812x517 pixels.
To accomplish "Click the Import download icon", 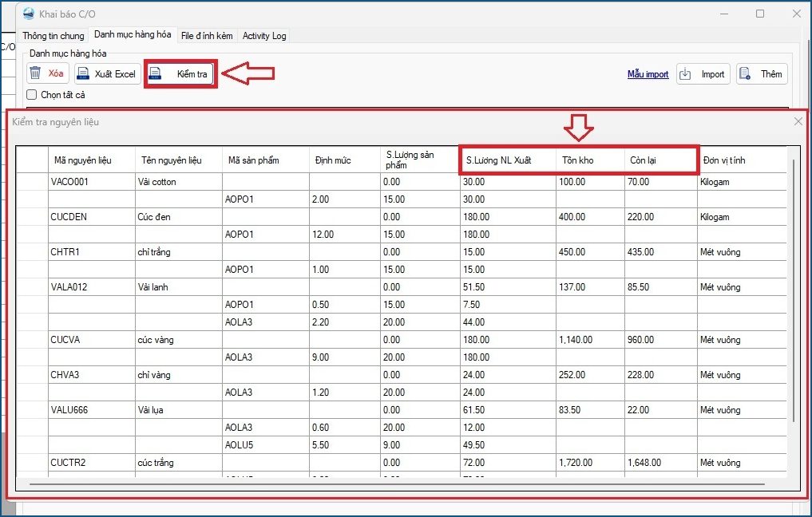I will click(685, 74).
